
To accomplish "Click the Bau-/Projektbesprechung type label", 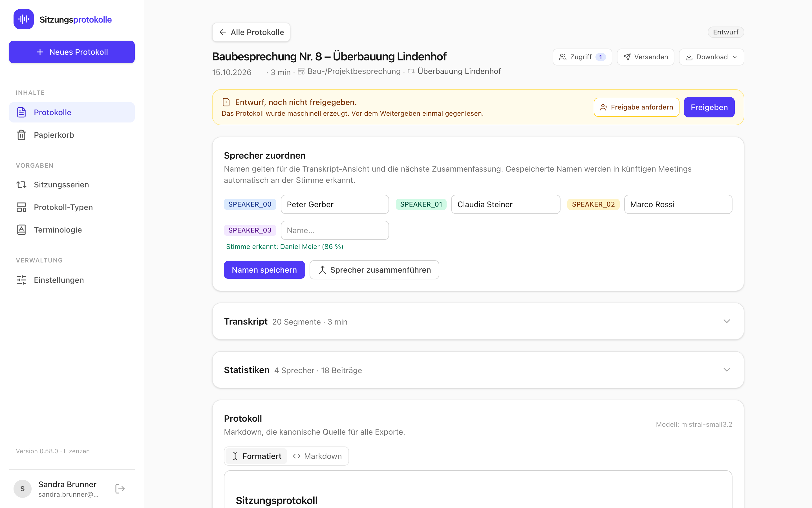I will pyautogui.click(x=354, y=71).
